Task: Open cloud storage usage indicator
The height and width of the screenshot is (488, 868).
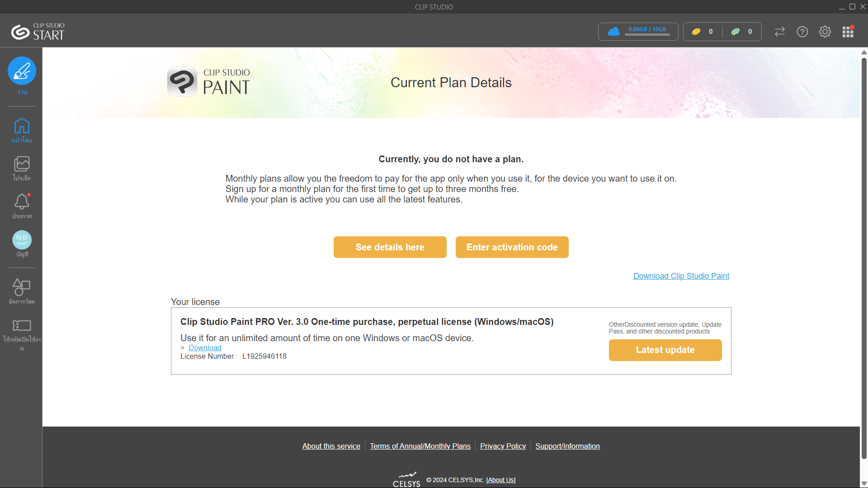Action: tap(638, 32)
